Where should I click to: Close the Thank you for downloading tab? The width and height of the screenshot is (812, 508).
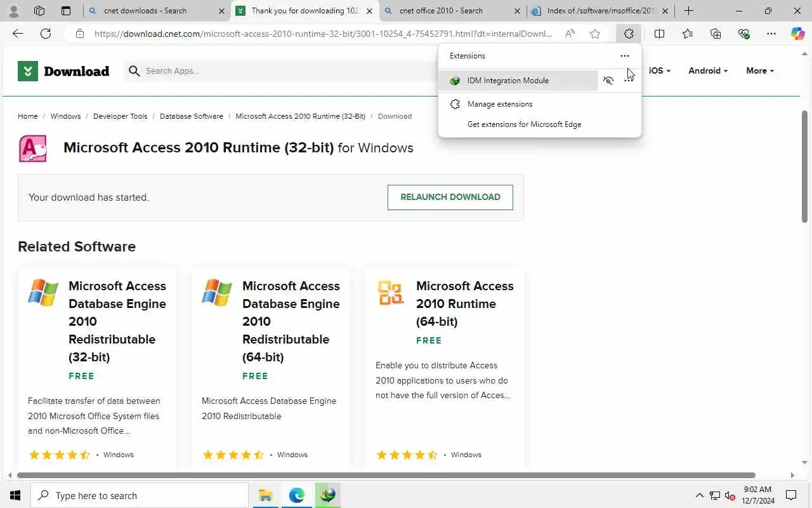pyautogui.click(x=369, y=11)
